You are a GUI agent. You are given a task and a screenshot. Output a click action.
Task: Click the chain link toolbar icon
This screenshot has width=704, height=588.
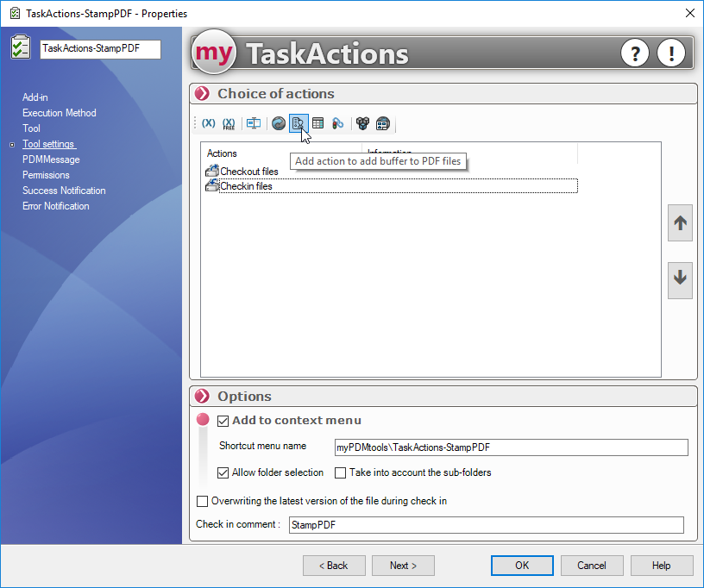click(338, 123)
